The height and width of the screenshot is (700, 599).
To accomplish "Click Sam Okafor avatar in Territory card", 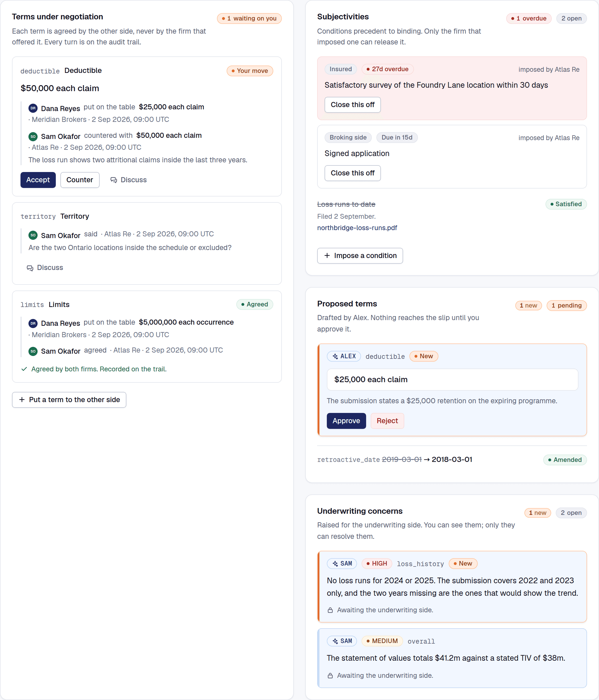I will [x=33, y=235].
